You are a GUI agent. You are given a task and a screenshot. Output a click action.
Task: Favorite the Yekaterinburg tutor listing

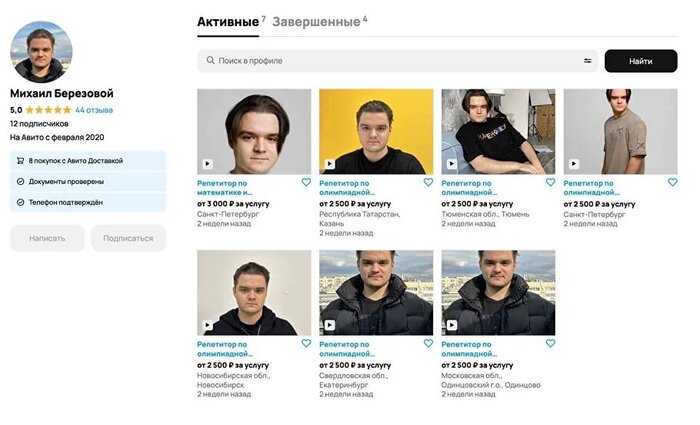tap(428, 343)
